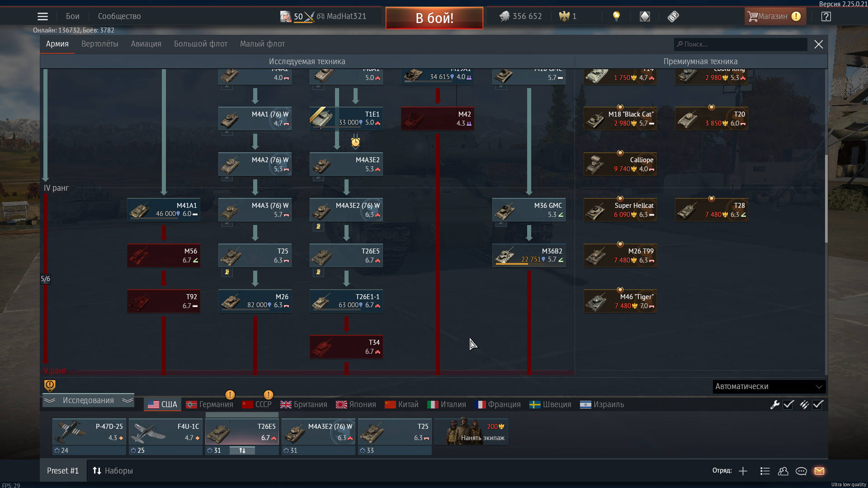Select the premium Super Hellcat card
Viewport: 868px width, 488px height.
620,210
